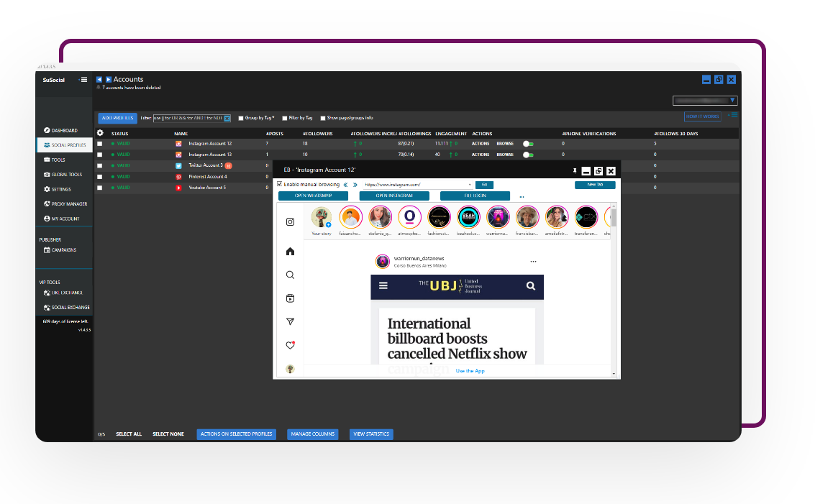Viewport: 833px width, 504px height.
Task: Click the Proxy Manager sidebar item
Action: point(64,203)
